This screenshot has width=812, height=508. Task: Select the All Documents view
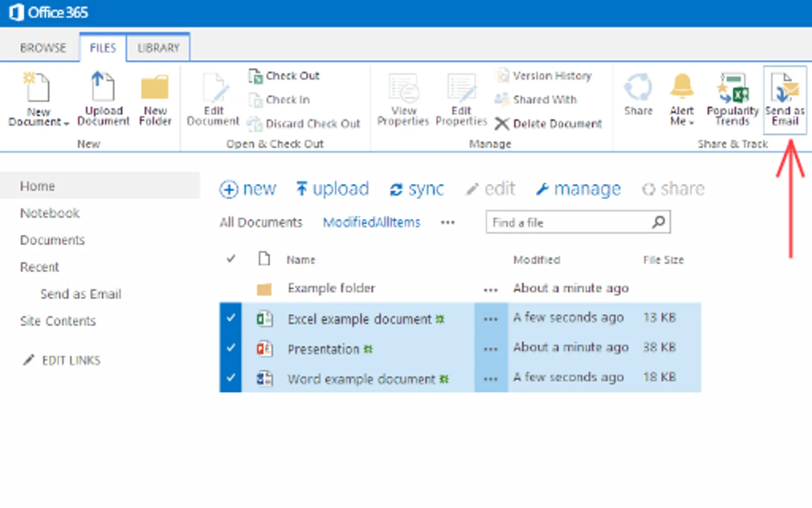(261, 223)
